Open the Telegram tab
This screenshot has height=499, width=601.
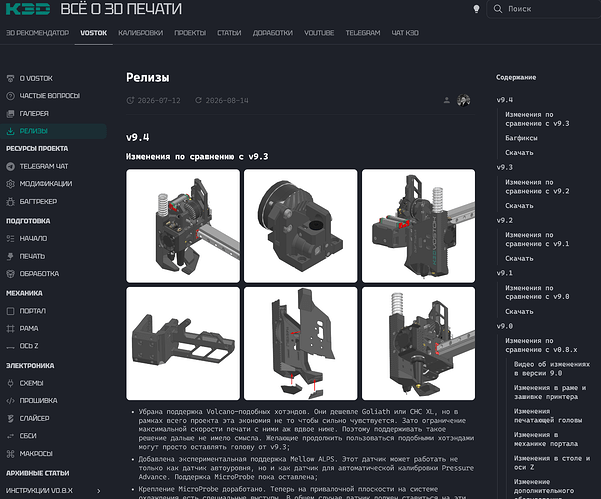(x=363, y=33)
